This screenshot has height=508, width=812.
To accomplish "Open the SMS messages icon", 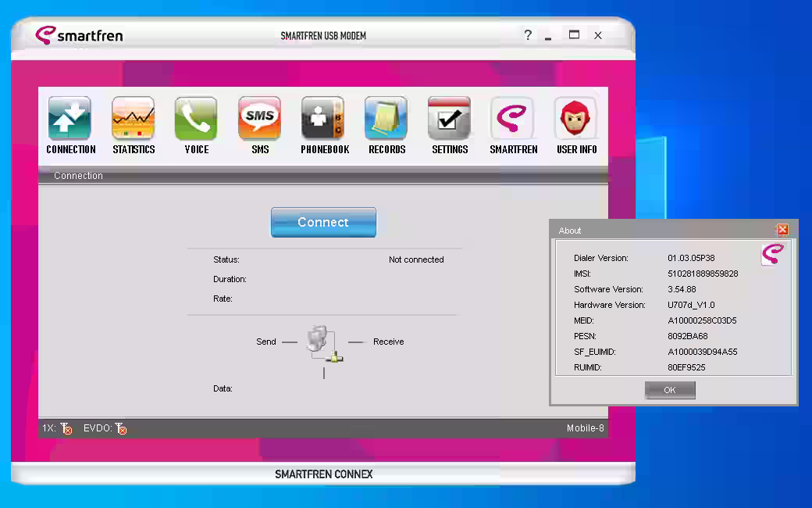I will pyautogui.click(x=260, y=119).
